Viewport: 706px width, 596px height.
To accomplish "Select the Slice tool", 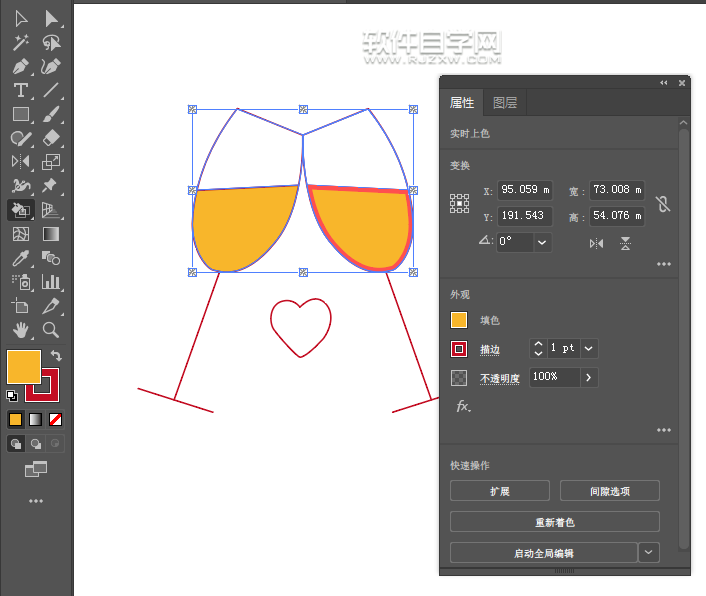I will coord(51,306).
